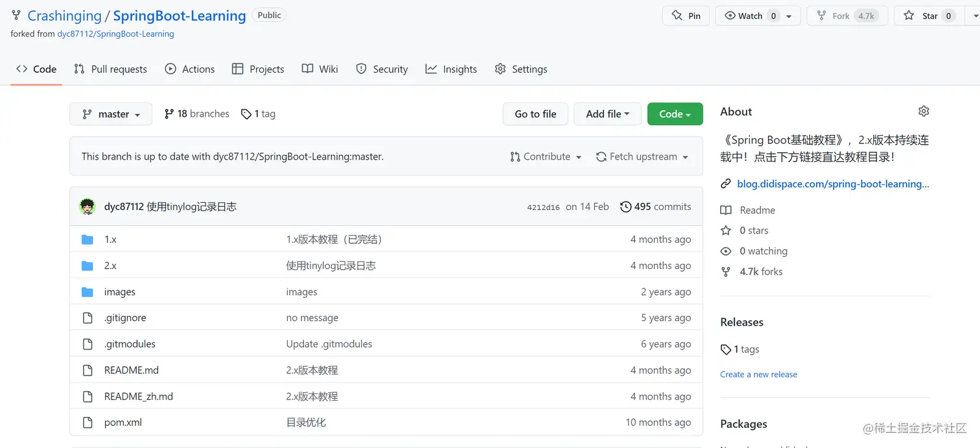Open the README_zh.md file name

click(x=139, y=396)
